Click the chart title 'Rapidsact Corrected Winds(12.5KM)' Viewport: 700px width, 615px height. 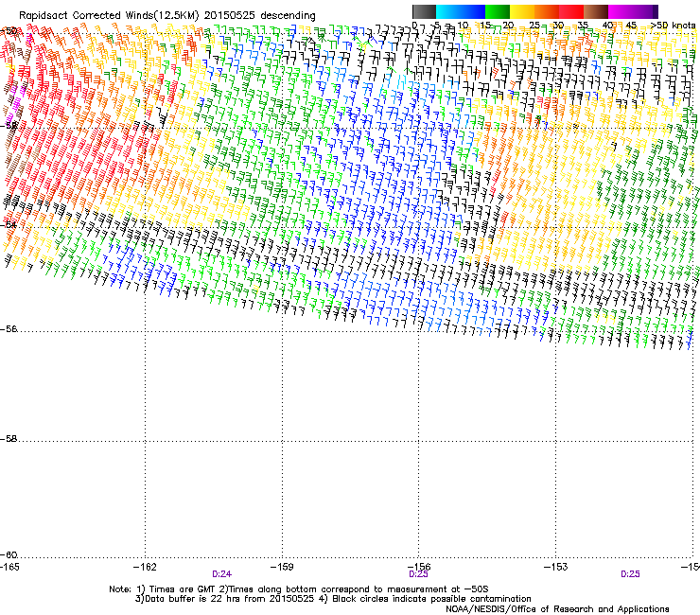tap(109, 16)
